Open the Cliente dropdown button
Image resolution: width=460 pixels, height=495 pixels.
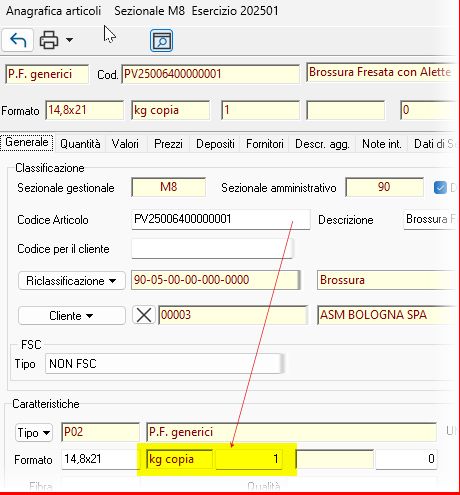[72, 315]
